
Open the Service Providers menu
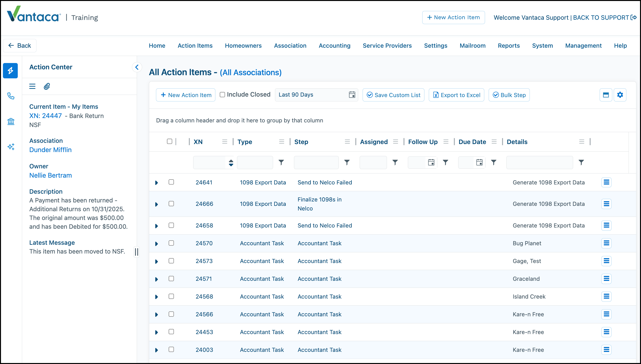(387, 45)
